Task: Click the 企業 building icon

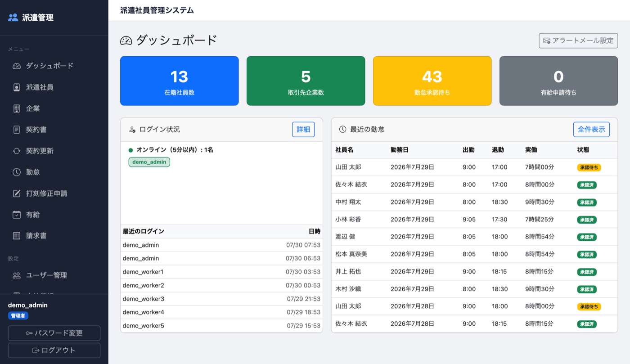Action: point(17,108)
